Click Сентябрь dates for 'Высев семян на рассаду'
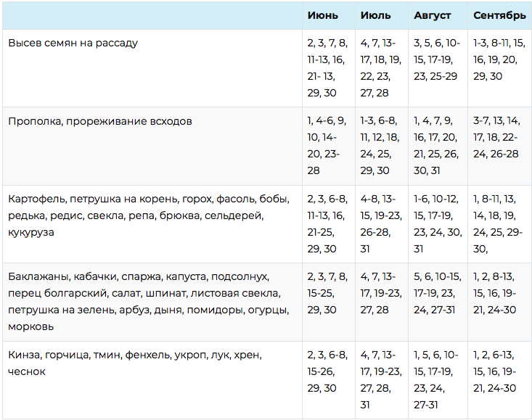 497,59
